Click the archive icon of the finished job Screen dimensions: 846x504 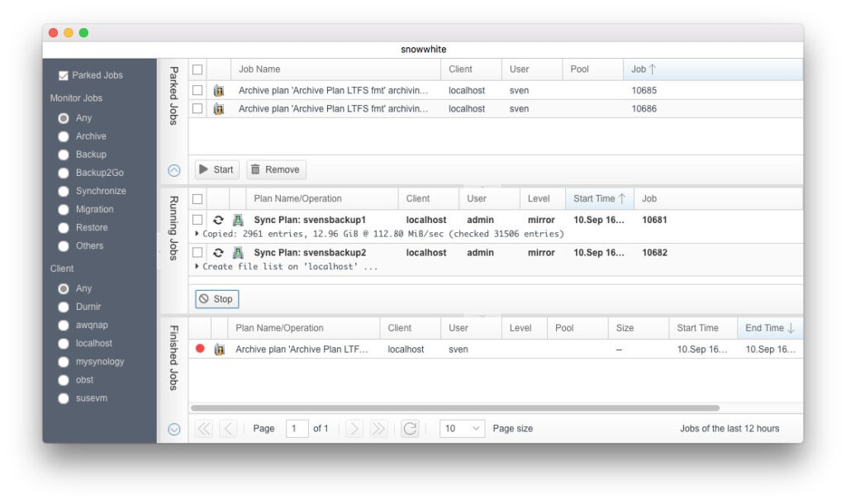pyautogui.click(x=219, y=349)
